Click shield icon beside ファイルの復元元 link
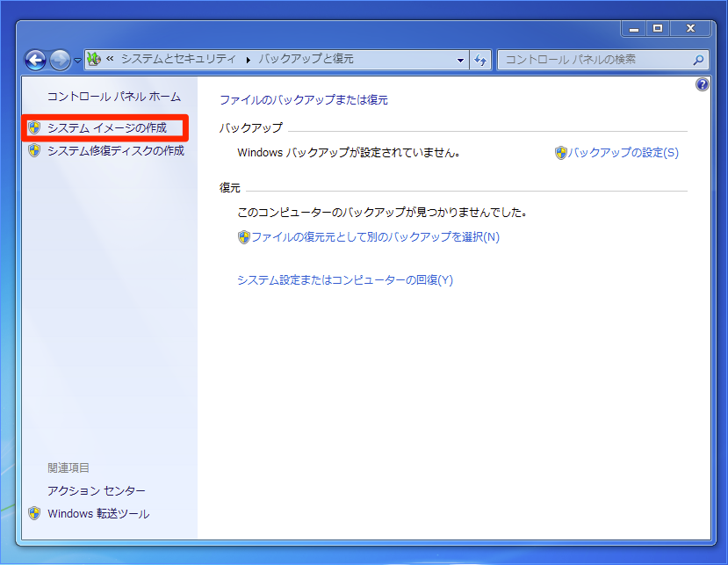The width and height of the screenshot is (728, 565). [244, 237]
